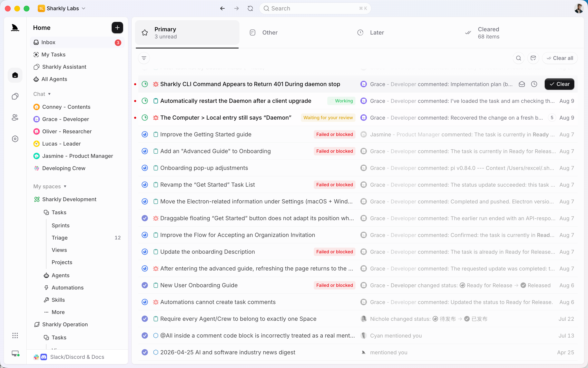Open the apps grid icon in the left rail
588x368 pixels.
(x=15, y=335)
